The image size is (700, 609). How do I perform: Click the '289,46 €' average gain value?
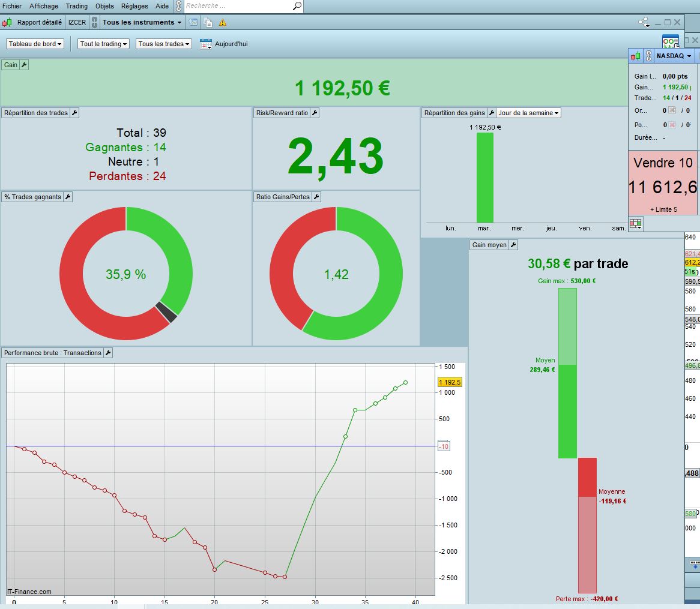click(543, 370)
